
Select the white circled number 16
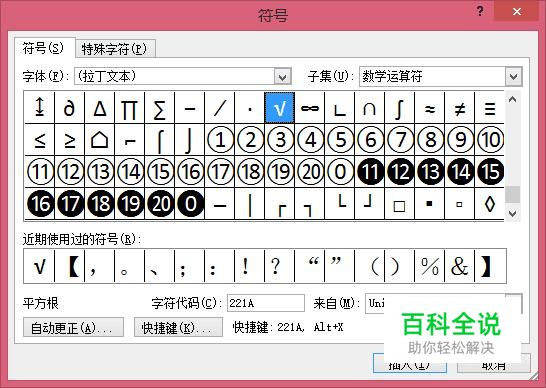[x=189, y=172]
